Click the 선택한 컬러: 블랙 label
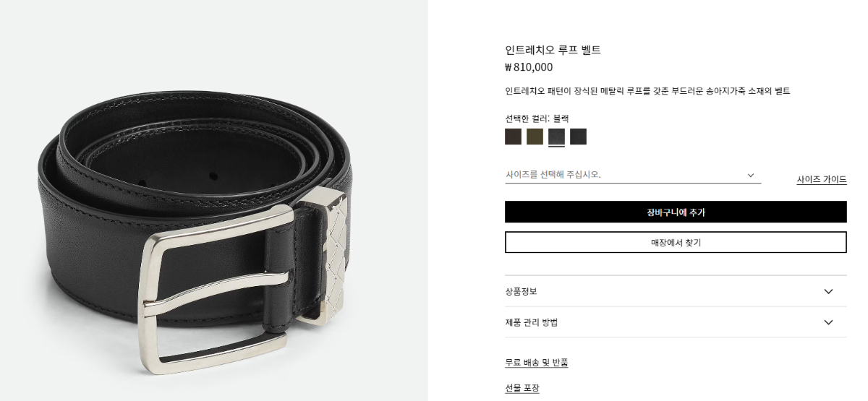Image resolution: width=868 pixels, height=401 pixels. pos(537,118)
